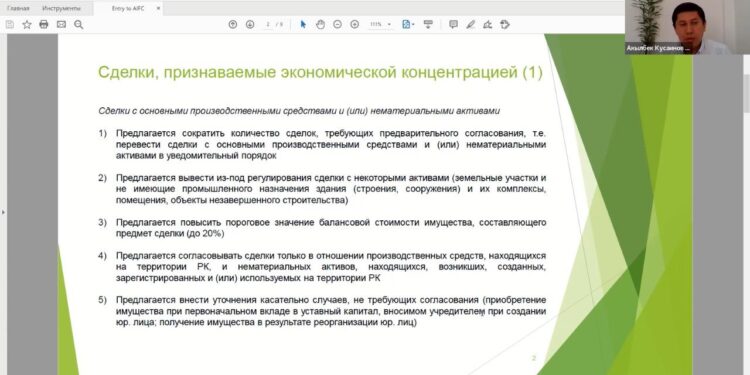Click item 5 text Предлагается внести уточнения
This screenshot has width=750, height=375.
point(331,311)
